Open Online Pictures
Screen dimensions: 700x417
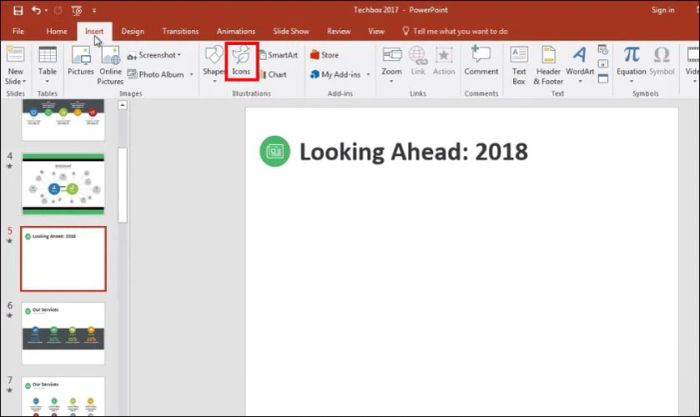[110, 65]
